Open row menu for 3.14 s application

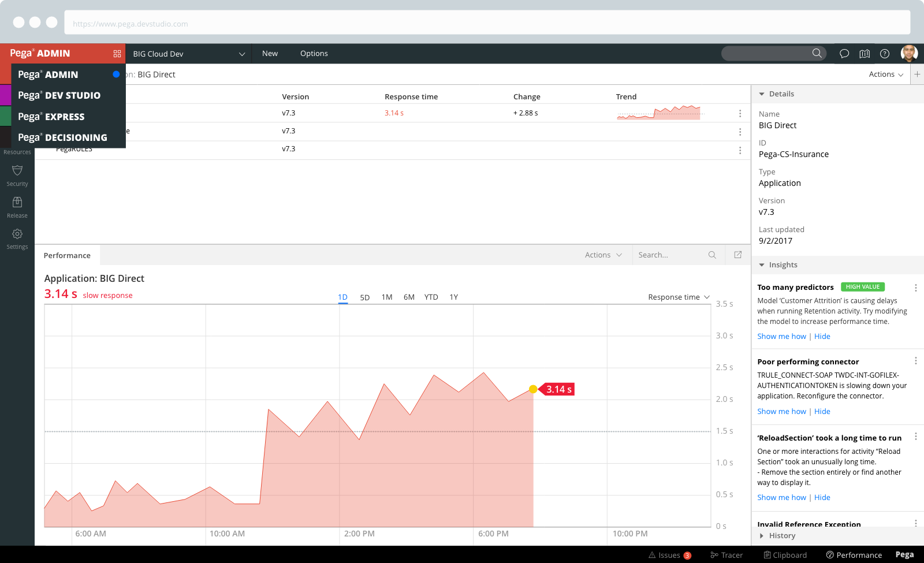[x=740, y=113]
